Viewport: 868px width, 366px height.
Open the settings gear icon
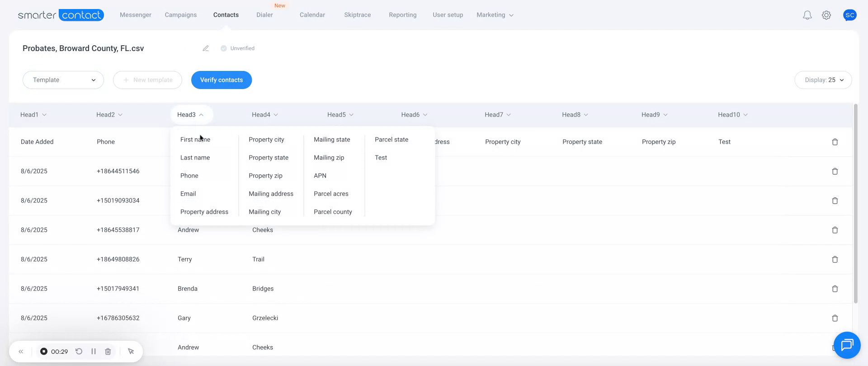[x=826, y=15]
